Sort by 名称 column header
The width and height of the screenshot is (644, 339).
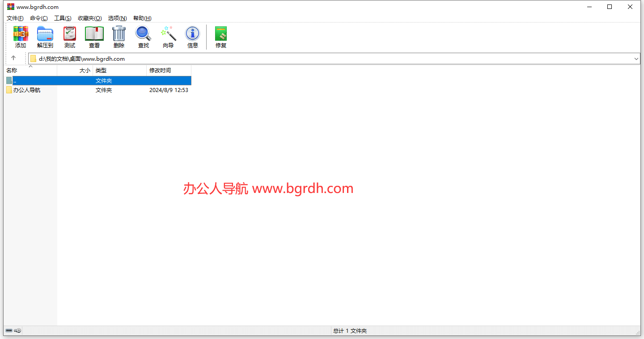coord(12,71)
